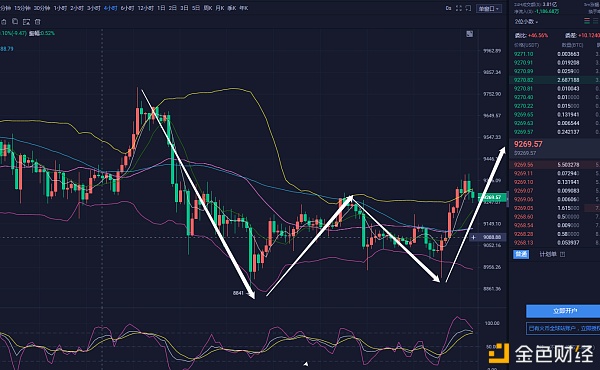Click the save chart image icon
Image resolution: width=600 pixels, height=370 pixels.
[x=26, y=22]
